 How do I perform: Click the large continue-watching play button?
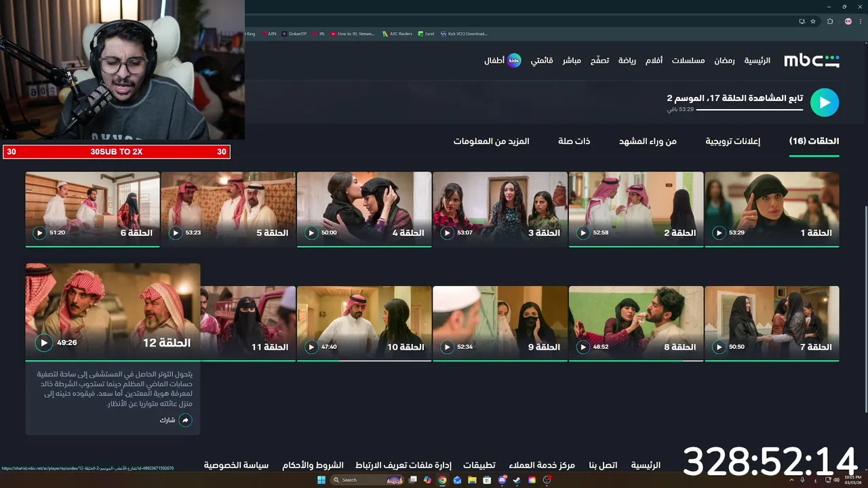[x=825, y=103]
